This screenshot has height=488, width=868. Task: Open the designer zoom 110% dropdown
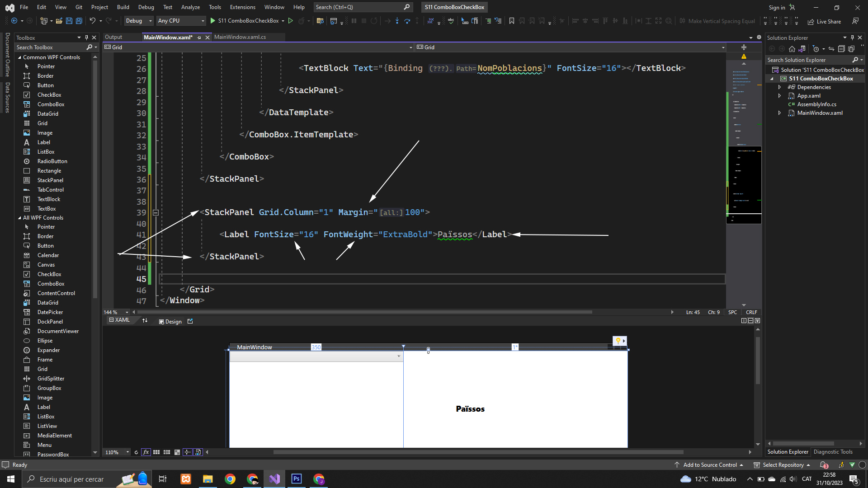(x=128, y=452)
